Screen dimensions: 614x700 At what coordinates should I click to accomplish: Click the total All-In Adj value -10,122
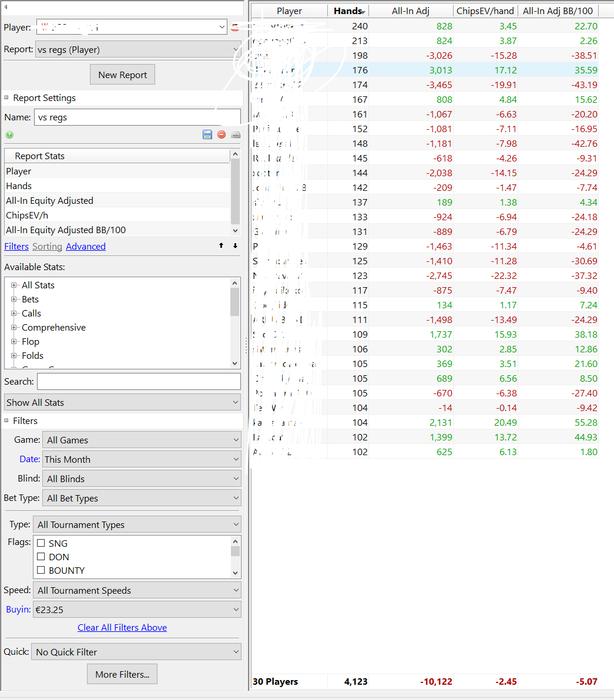pyautogui.click(x=436, y=682)
